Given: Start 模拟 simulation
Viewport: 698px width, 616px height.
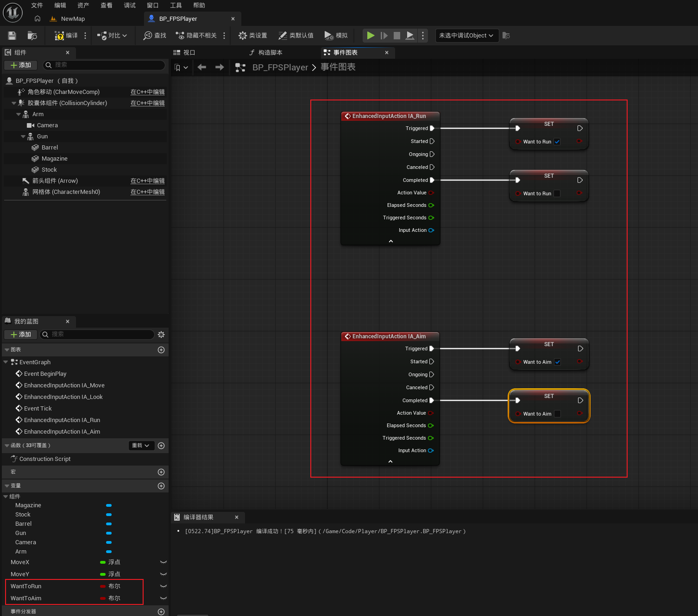Looking at the screenshot, I should [336, 36].
